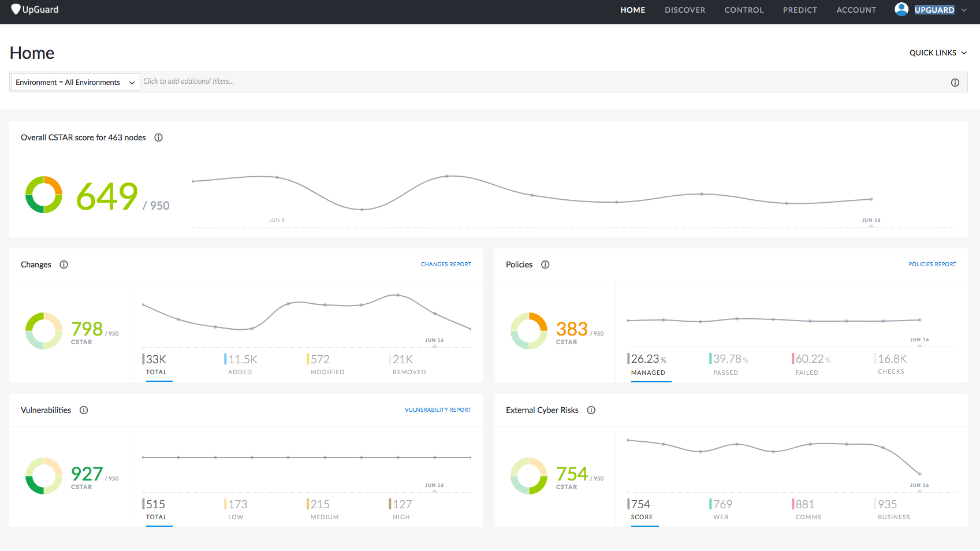Click the External Cyber Risks 754 donut
Screen dimensions: 980x551
pyautogui.click(x=529, y=476)
